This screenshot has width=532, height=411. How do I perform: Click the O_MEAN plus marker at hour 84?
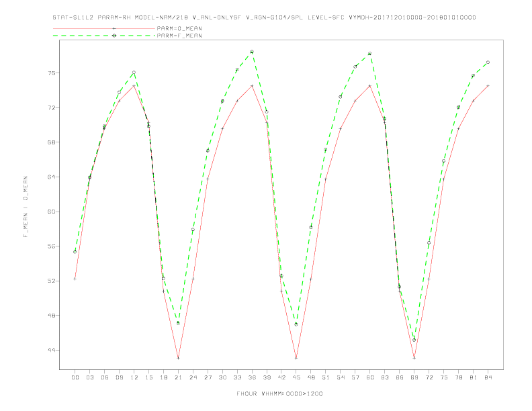pyautogui.click(x=488, y=86)
